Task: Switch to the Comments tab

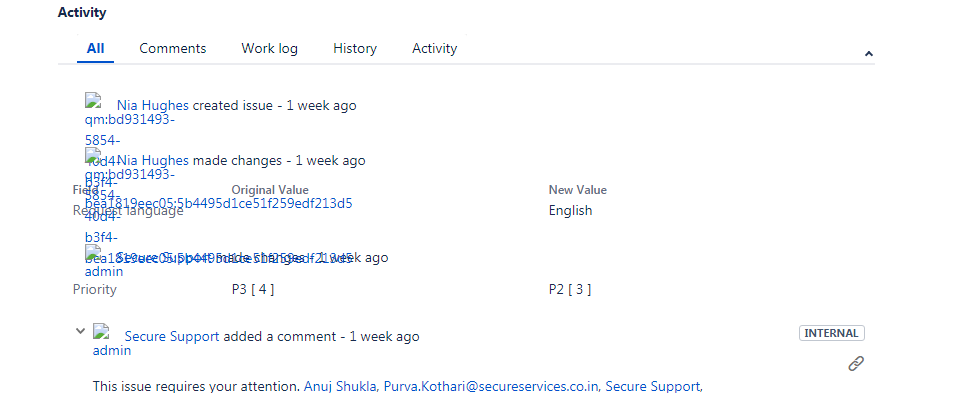Action: (173, 49)
